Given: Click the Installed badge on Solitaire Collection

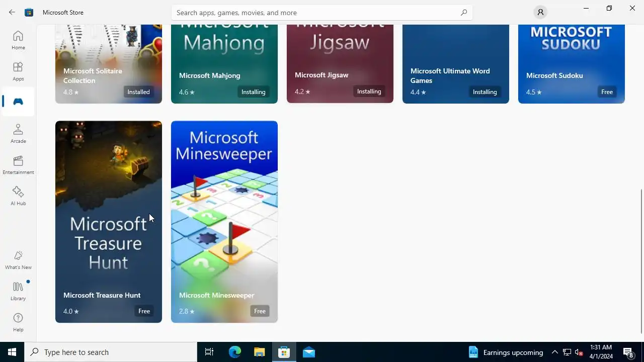Looking at the screenshot, I should point(138,92).
